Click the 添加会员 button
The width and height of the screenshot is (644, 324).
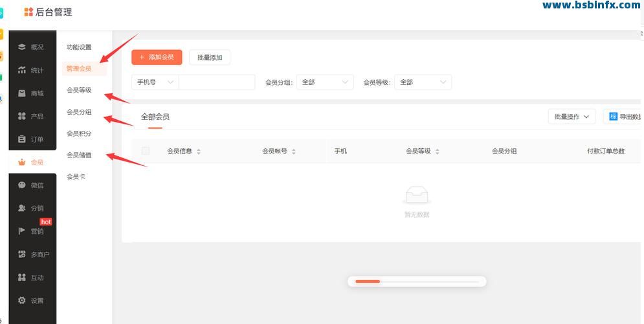pyautogui.click(x=157, y=57)
